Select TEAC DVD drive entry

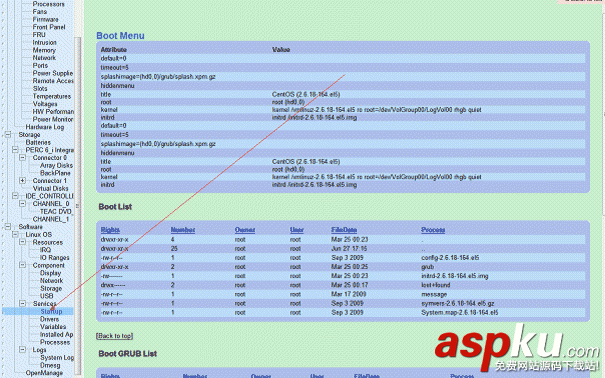(x=56, y=211)
